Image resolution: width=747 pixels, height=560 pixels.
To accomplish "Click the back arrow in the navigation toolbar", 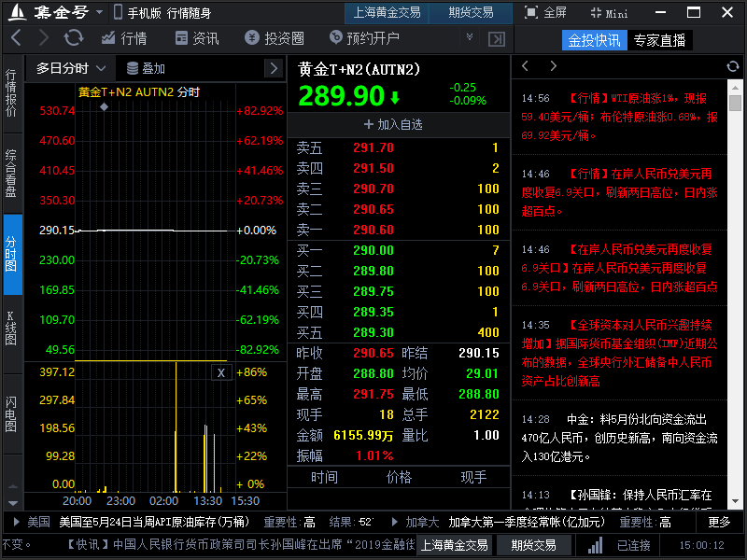I will coord(16,38).
